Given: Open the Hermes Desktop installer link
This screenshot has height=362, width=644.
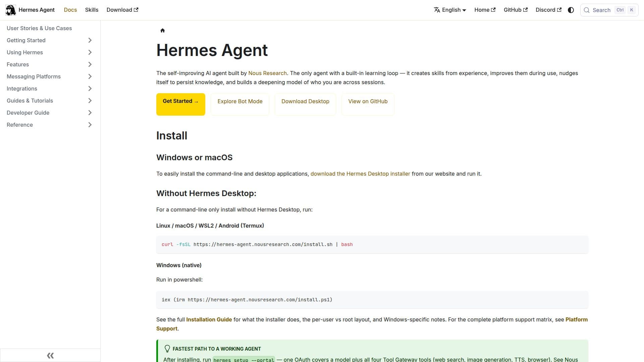Looking at the screenshot, I should coord(360,174).
